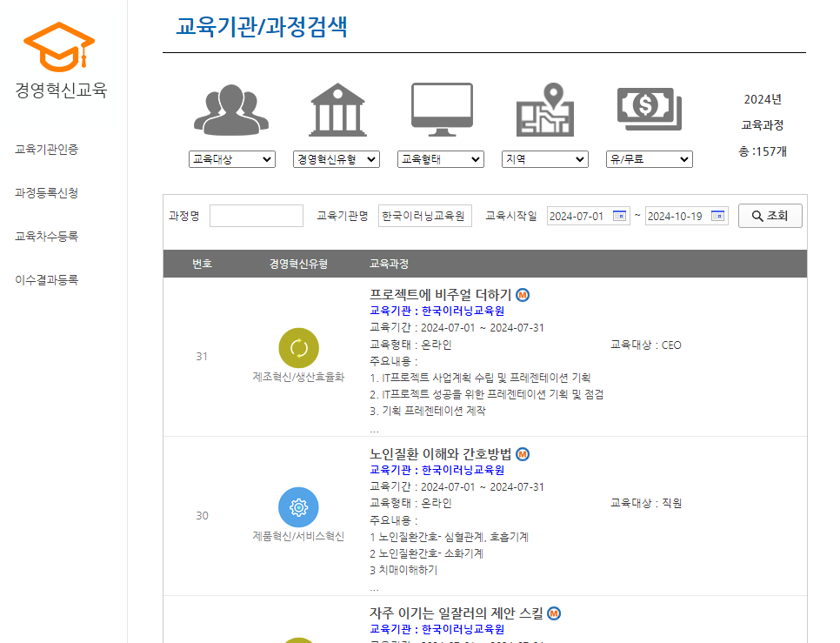Click the blue gear category icon
This screenshot has width=840, height=643.
(x=298, y=506)
